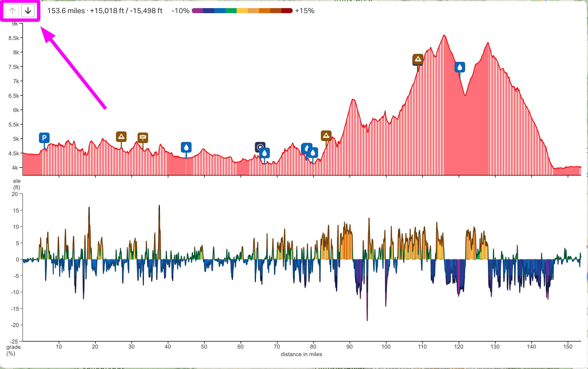Viewport: 588px width, 369px height.
Task: Open the signpost marker near mile 33
Action: tap(143, 137)
